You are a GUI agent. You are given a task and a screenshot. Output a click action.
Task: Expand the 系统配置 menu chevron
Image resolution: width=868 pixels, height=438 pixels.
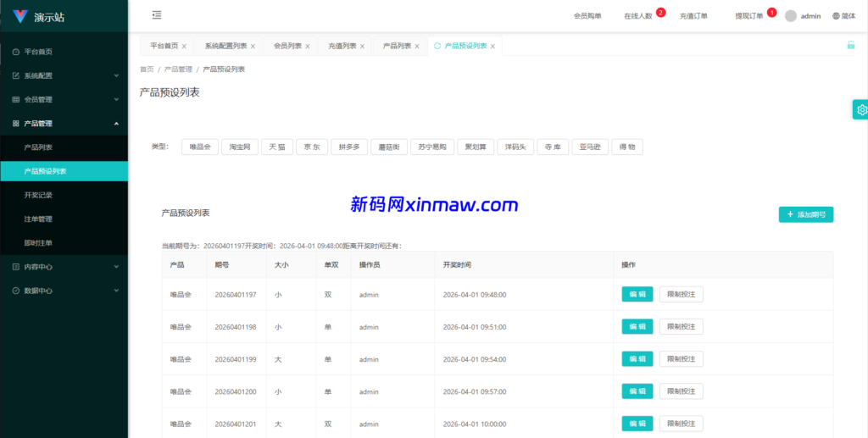pyautogui.click(x=116, y=75)
